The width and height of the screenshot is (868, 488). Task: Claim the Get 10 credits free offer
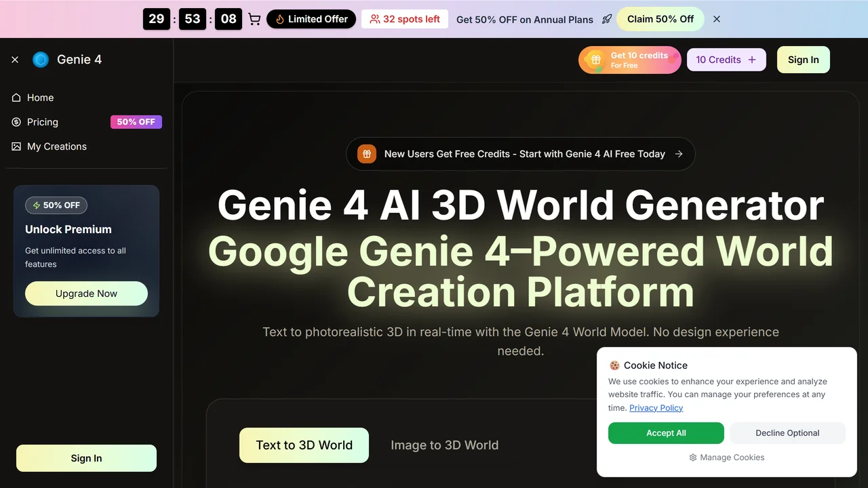tap(630, 60)
